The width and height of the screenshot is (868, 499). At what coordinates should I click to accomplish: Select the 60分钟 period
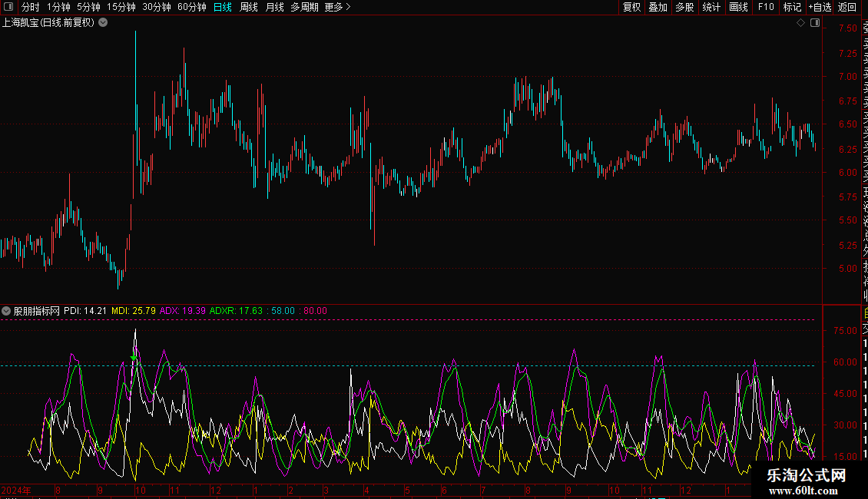pos(192,7)
